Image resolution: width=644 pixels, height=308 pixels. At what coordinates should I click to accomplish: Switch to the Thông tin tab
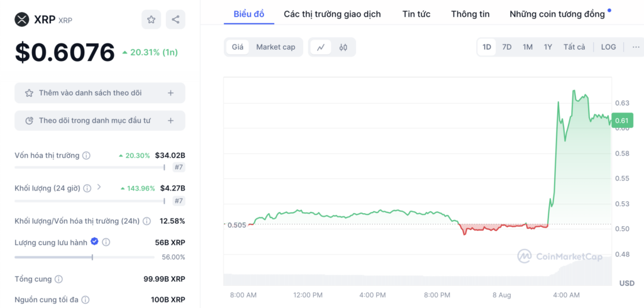click(470, 14)
